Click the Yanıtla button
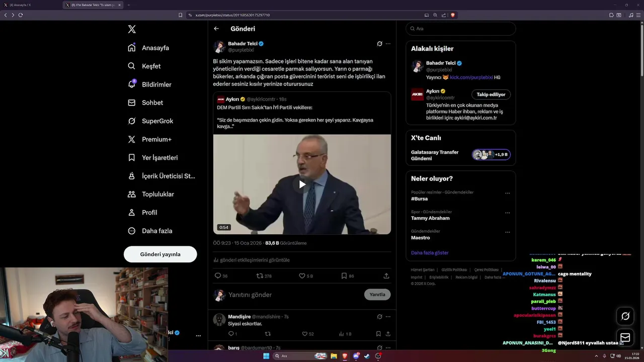644x362 pixels. (x=377, y=295)
